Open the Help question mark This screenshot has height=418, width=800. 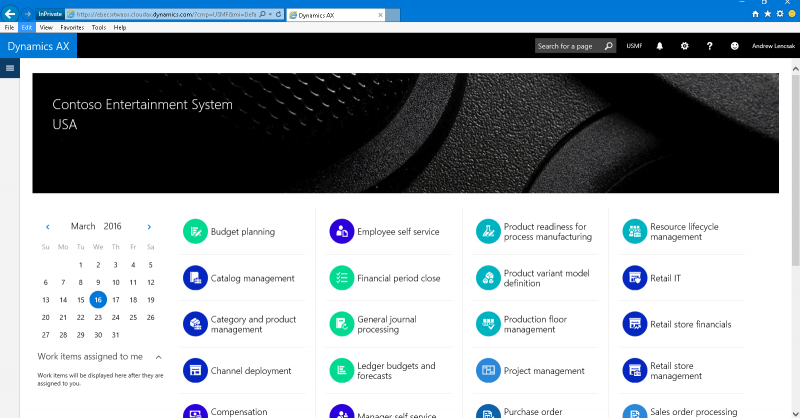[709, 46]
